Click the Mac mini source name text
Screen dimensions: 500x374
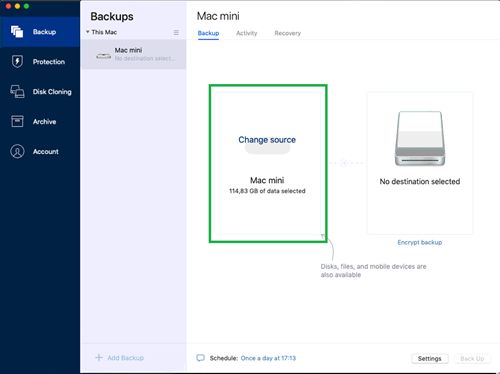tap(267, 180)
